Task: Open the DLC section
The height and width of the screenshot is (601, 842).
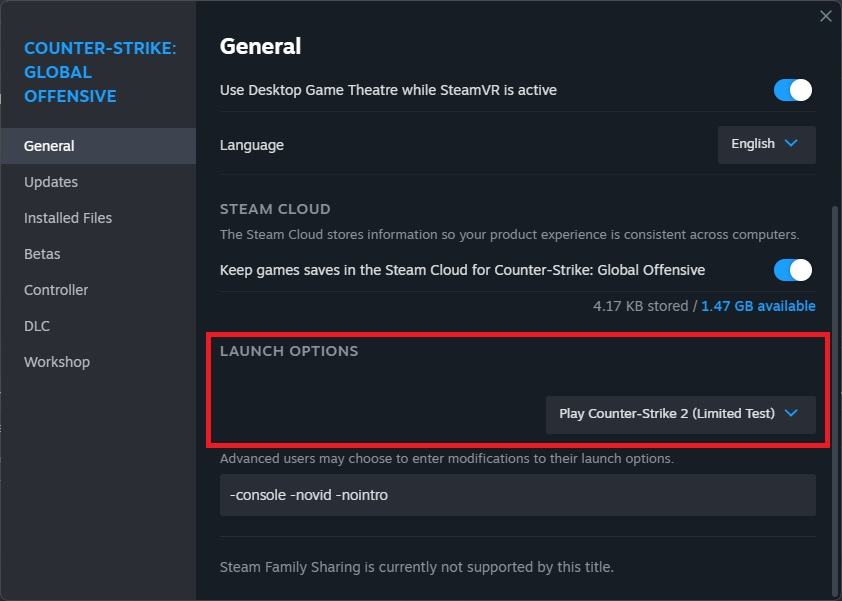Action: (98, 326)
